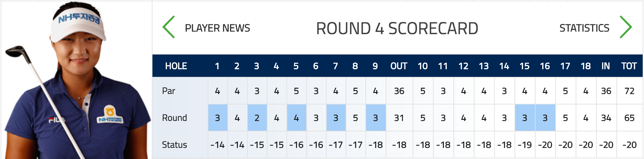Click the player photo thumbnail
Screen dimensions: 644x159
click(77, 80)
